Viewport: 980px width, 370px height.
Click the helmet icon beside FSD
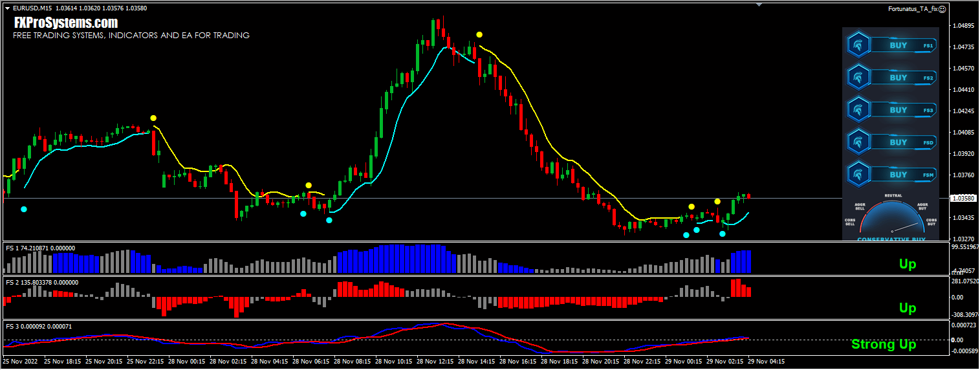tap(858, 142)
